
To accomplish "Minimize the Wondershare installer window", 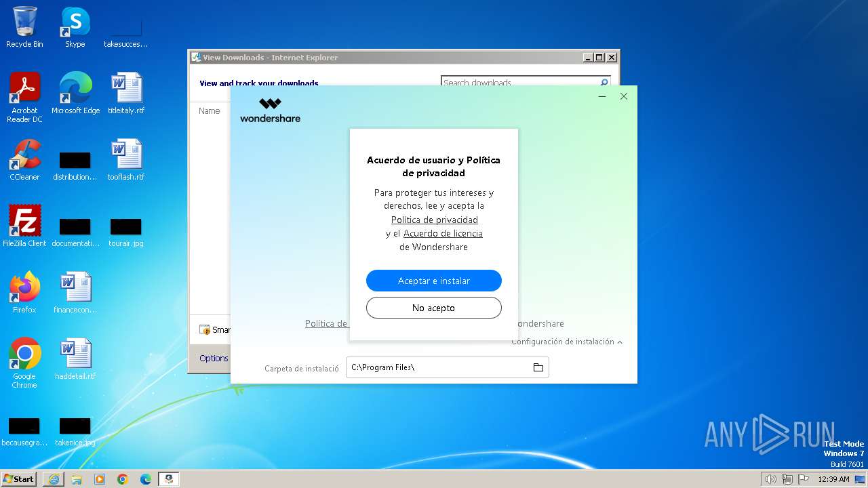I will click(602, 96).
